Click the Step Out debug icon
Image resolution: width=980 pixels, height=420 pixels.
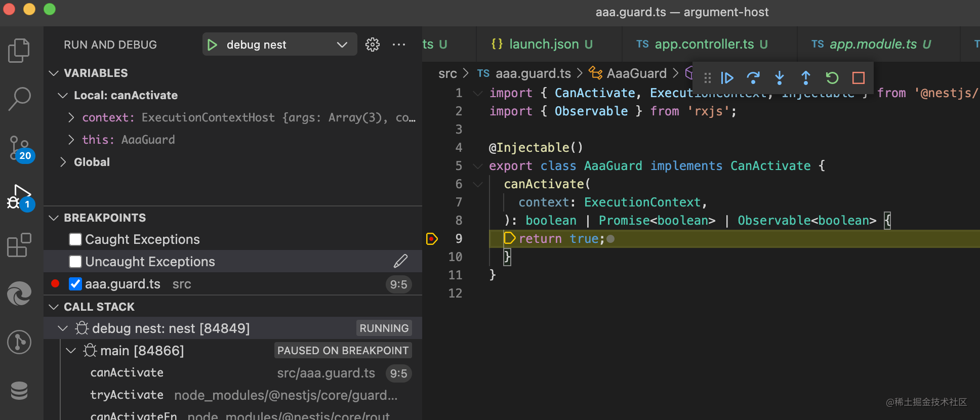pyautogui.click(x=806, y=78)
